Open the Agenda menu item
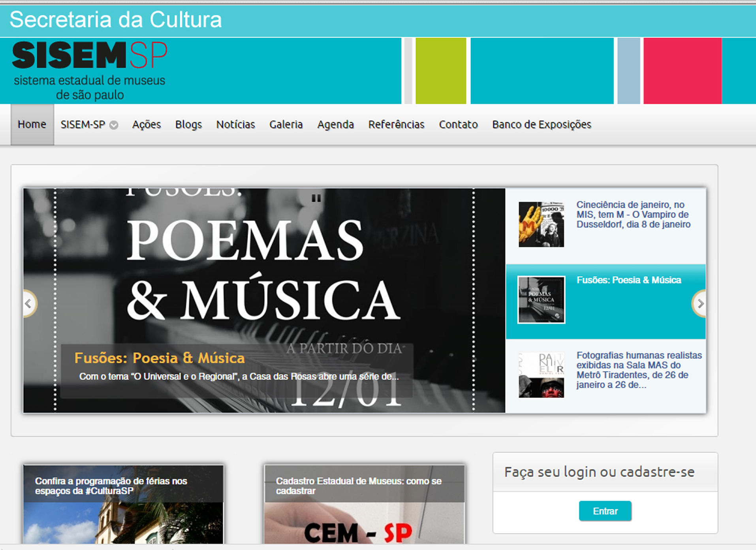The image size is (756, 550). tap(335, 124)
